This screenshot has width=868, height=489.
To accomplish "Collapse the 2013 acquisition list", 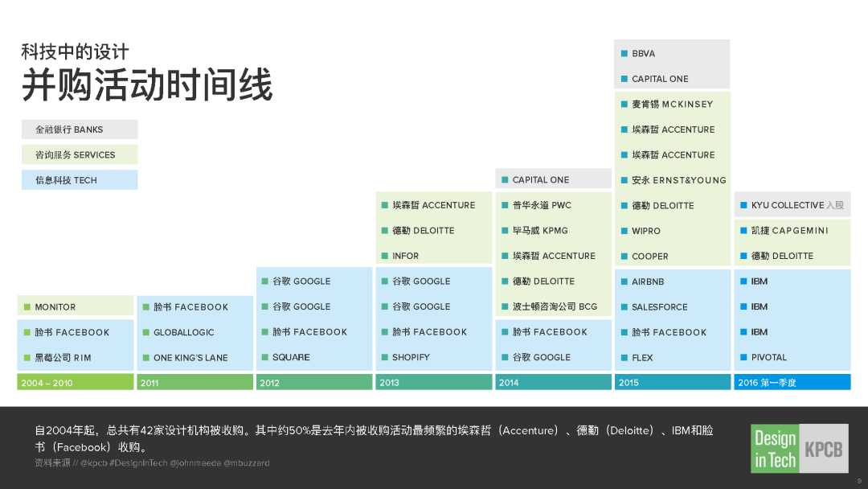I will tap(433, 382).
